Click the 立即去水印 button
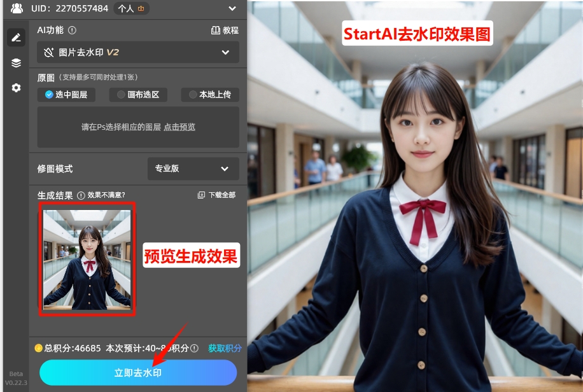 (x=138, y=372)
